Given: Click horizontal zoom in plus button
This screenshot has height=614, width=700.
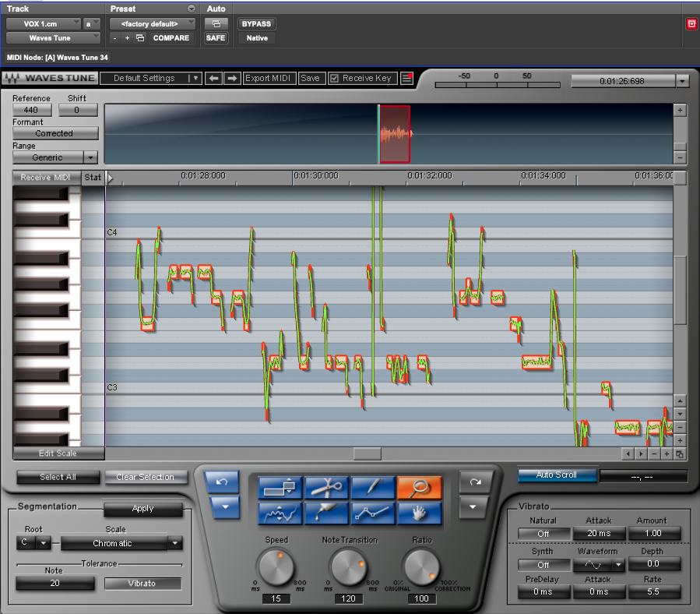Looking at the screenshot, I should (667, 454).
